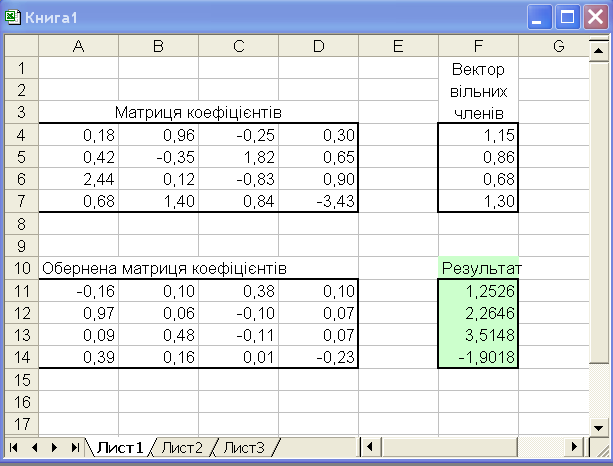Select column B header

[158, 46]
